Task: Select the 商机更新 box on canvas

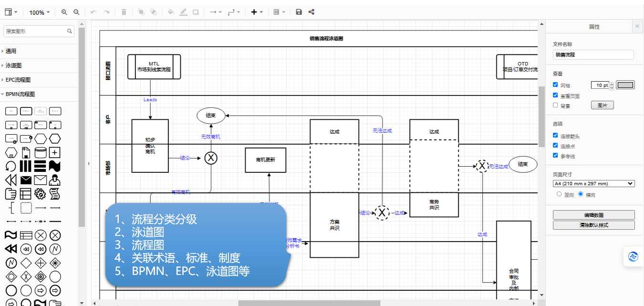Action: click(x=266, y=160)
